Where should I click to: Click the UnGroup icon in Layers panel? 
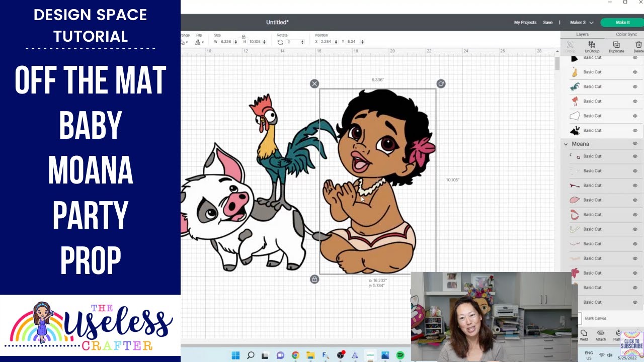(592, 45)
